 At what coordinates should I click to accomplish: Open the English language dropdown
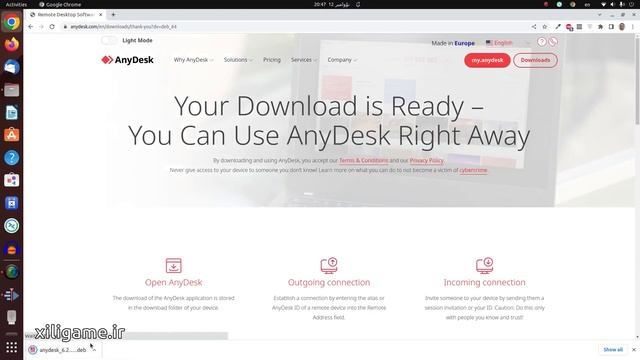click(x=508, y=42)
